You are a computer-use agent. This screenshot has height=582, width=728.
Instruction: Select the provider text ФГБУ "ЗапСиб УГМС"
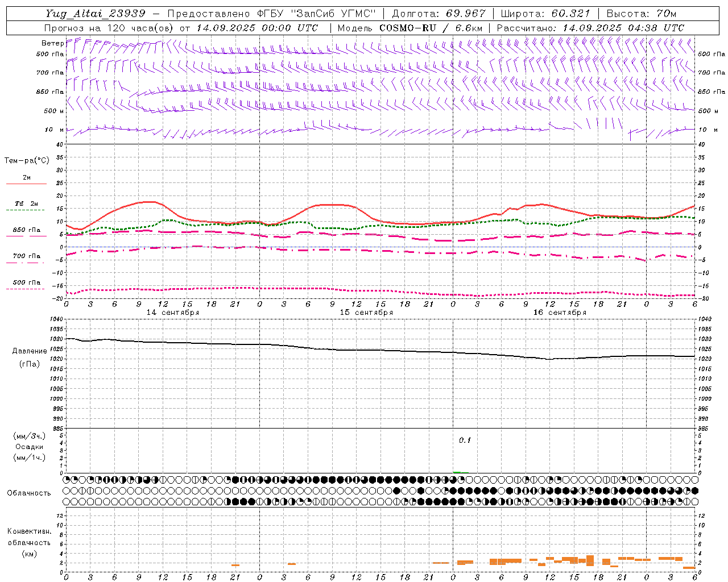[317, 14]
